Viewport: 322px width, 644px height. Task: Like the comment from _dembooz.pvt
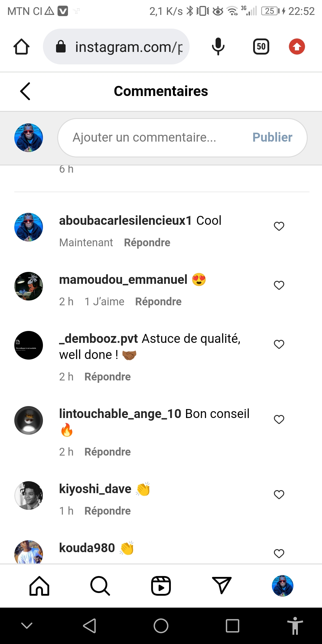[279, 344]
